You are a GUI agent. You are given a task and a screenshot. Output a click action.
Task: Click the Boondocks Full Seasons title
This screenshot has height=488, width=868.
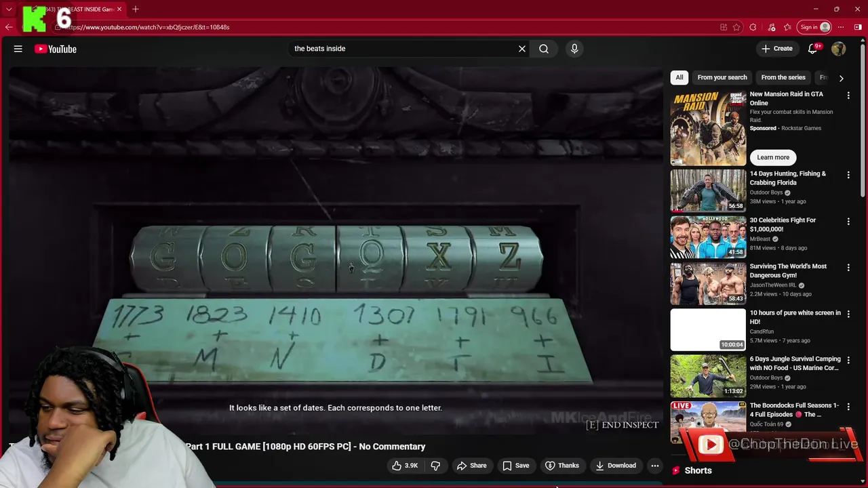click(794, 410)
